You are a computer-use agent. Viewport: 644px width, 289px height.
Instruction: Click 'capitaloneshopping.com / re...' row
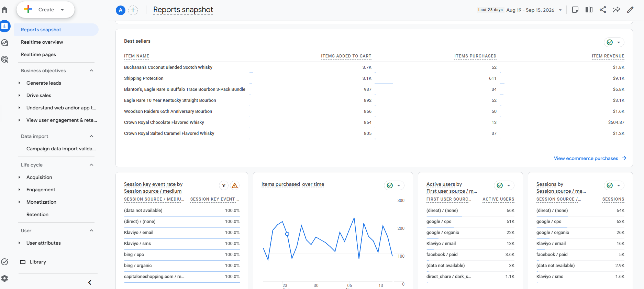182,277
